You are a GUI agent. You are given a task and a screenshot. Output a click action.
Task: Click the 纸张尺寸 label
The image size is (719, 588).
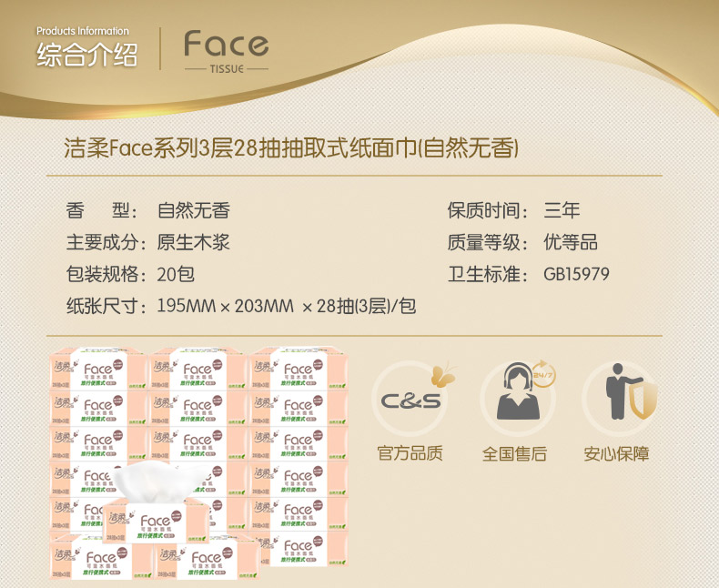tap(106, 306)
